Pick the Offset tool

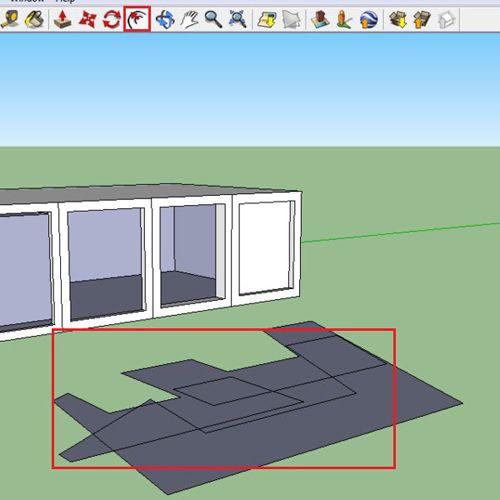pyautogui.click(x=137, y=19)
